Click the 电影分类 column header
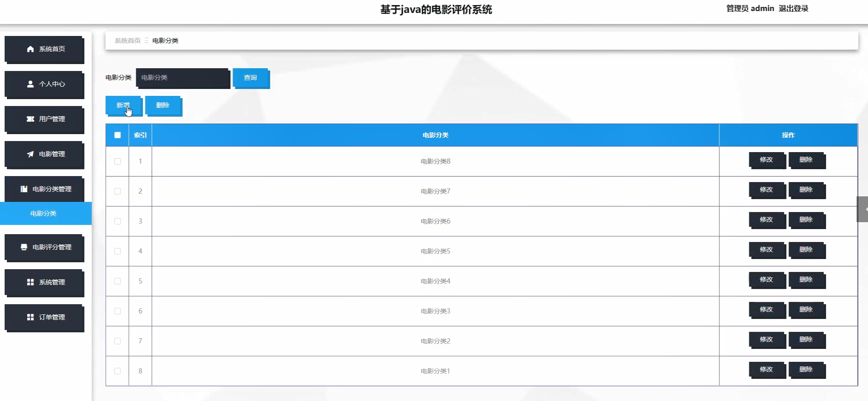 [x=436, y=135]
